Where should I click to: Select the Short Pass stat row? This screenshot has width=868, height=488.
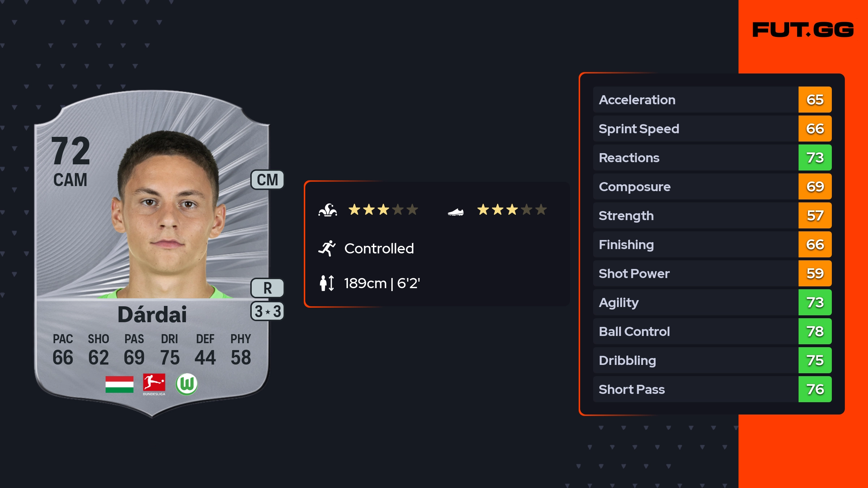pos(694,389)
